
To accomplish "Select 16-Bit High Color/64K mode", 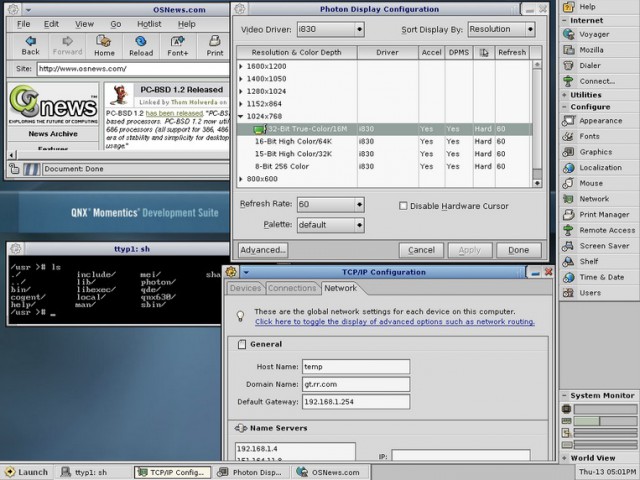I will (384, 141).
